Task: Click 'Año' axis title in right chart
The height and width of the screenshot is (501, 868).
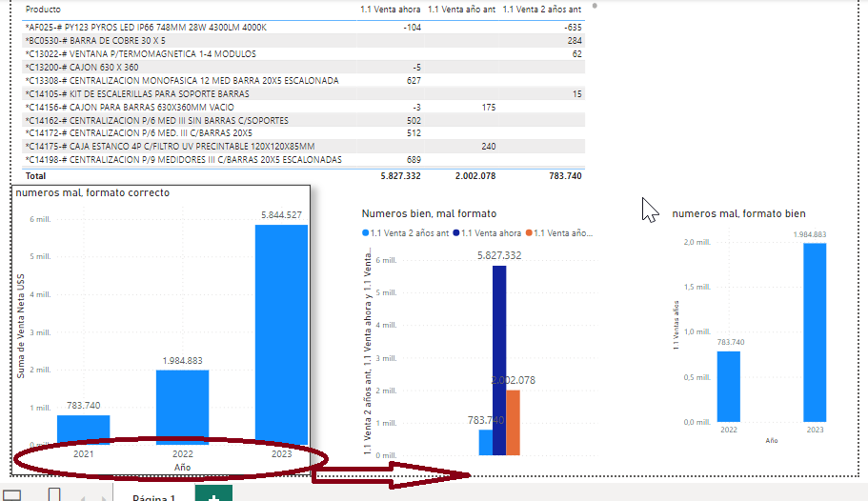Action: point(772,441)
